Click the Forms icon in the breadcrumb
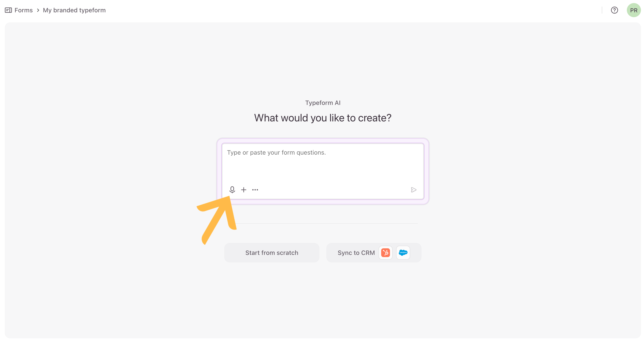The width and height of the screenshot is (644, 340). click(8, 10)
